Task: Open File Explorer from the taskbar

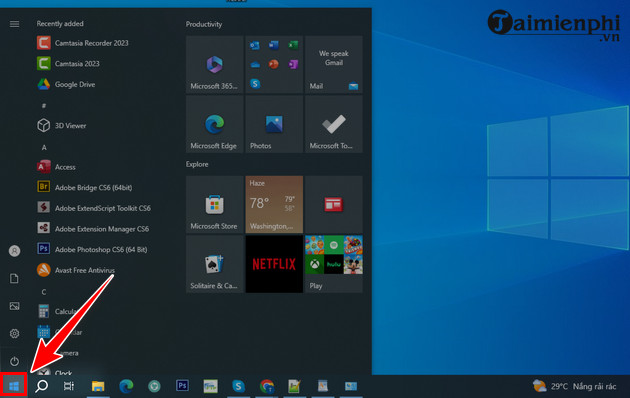Action: tap(98, 386)
